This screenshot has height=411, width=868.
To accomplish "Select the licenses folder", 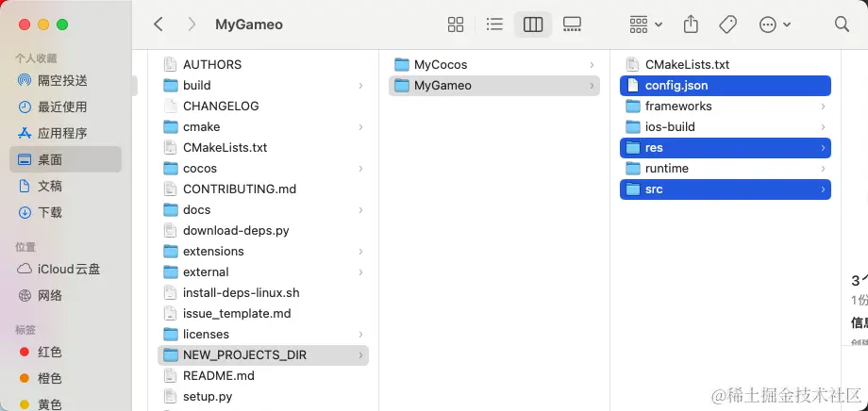I will [263, 334].
